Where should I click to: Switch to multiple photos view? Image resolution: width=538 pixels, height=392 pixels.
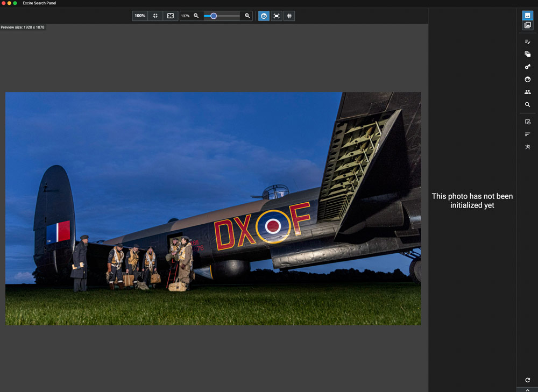(x=527, y=25)
